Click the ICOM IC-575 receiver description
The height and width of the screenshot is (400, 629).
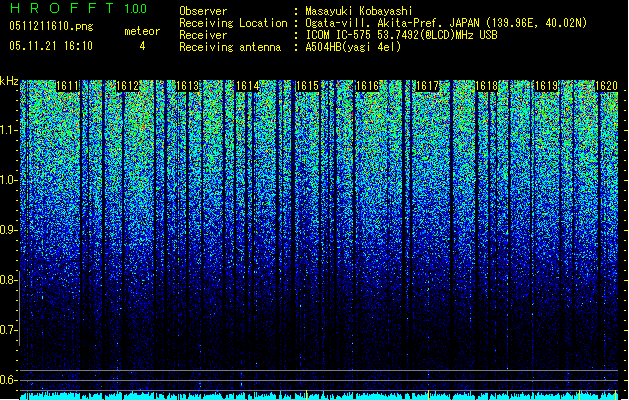coord(401,35)
